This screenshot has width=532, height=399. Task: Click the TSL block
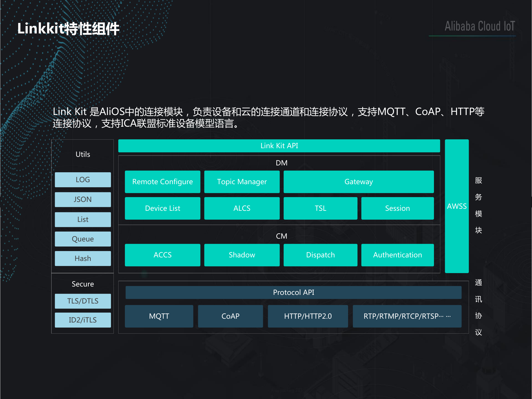tap(320, 208)
